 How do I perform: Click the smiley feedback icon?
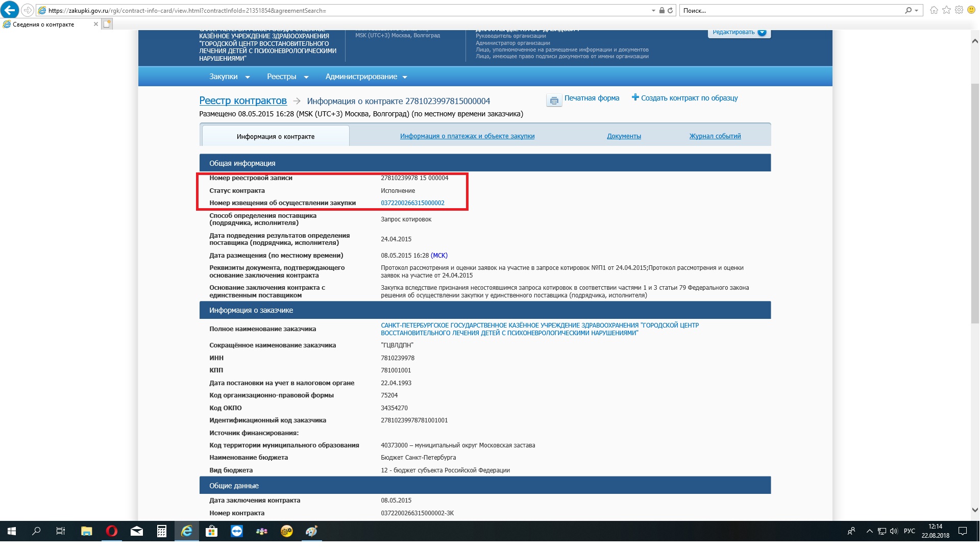click(971, 10)
